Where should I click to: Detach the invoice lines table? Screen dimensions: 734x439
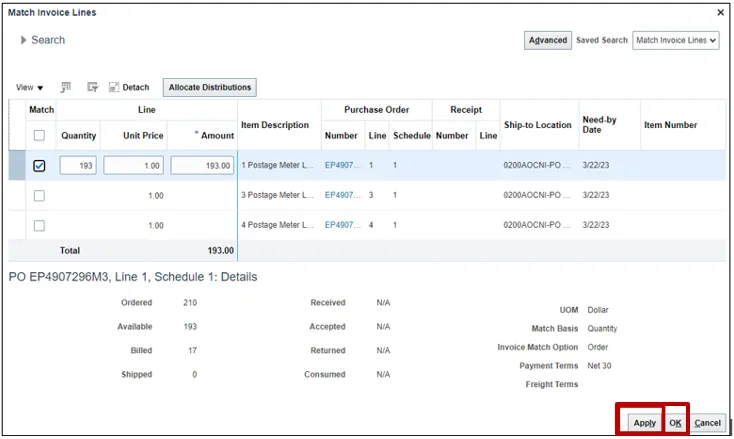[128, 88]
